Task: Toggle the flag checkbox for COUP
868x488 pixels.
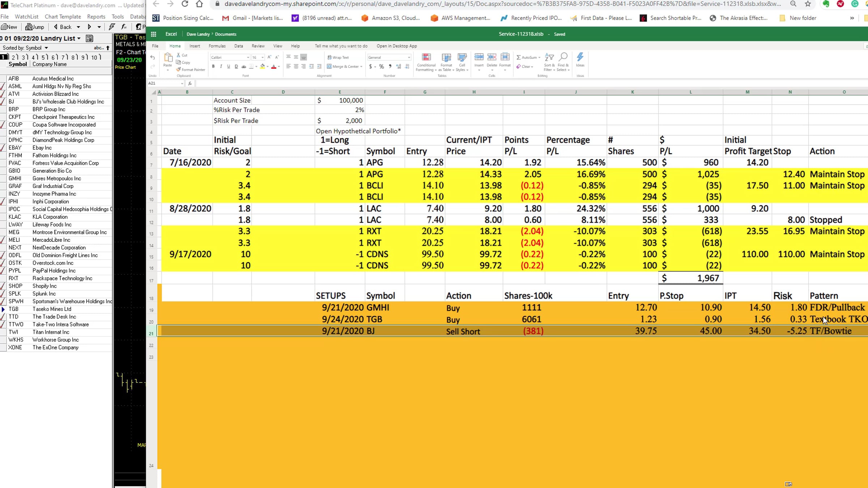Action: pos(3,125)
